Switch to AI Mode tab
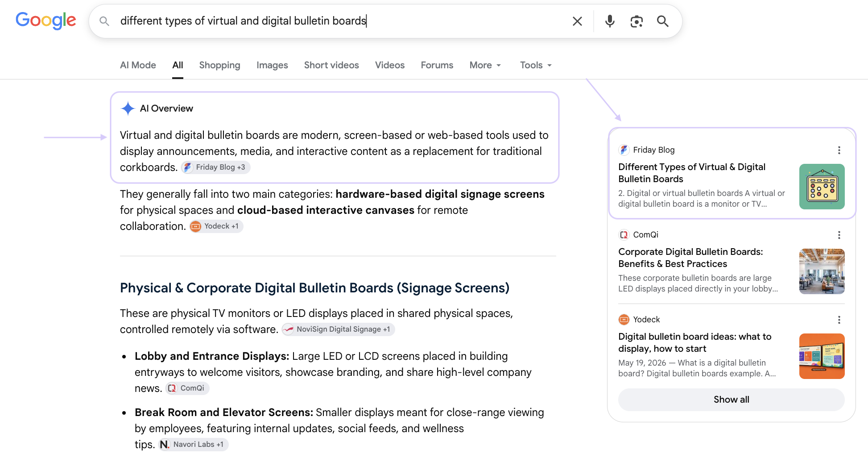Image resolution: width=868 pixels, height=458 pixels. (x=138, y=65)
